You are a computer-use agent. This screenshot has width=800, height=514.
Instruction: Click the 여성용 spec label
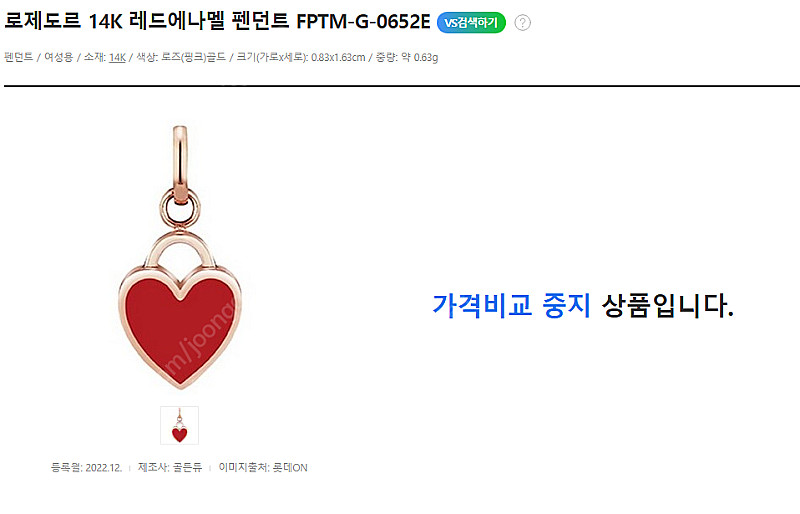(59, 57)
